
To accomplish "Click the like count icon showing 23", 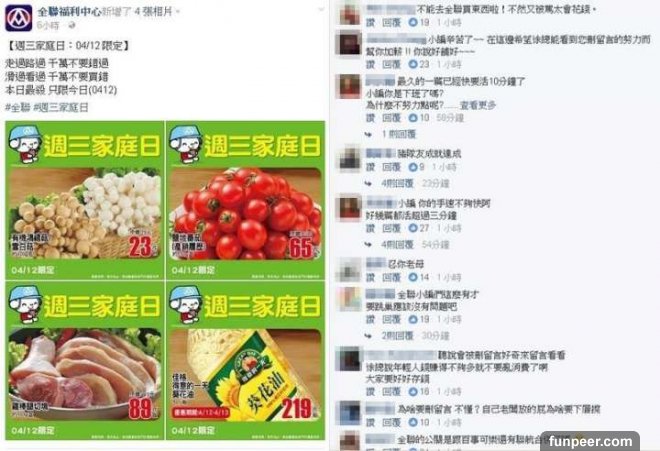I will [413, 64].
